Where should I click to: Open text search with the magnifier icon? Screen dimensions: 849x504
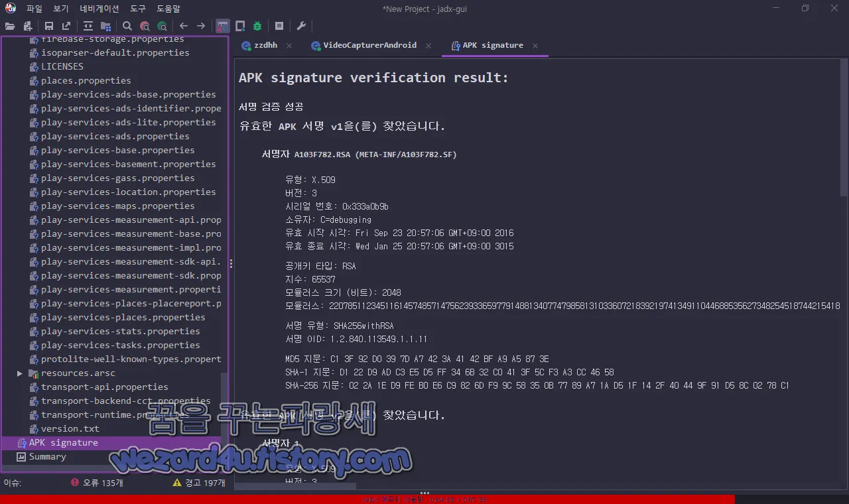(127, 26)
